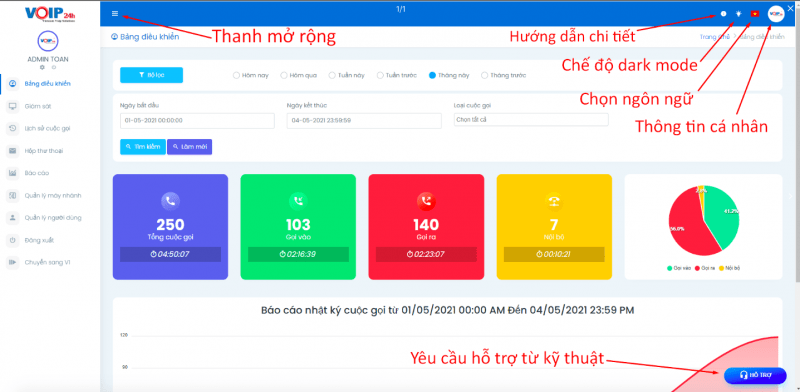Select the Tháng trước radio option

coord(484,75)
